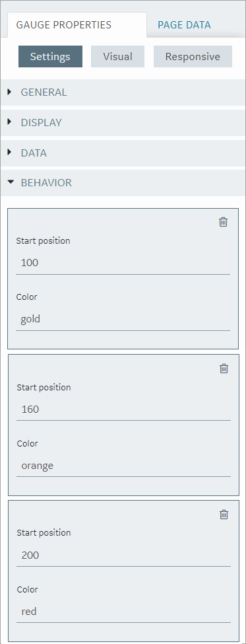The image size is (246, 644).
Task: Edit the Start position field showing 200
Action: (124, 555)
